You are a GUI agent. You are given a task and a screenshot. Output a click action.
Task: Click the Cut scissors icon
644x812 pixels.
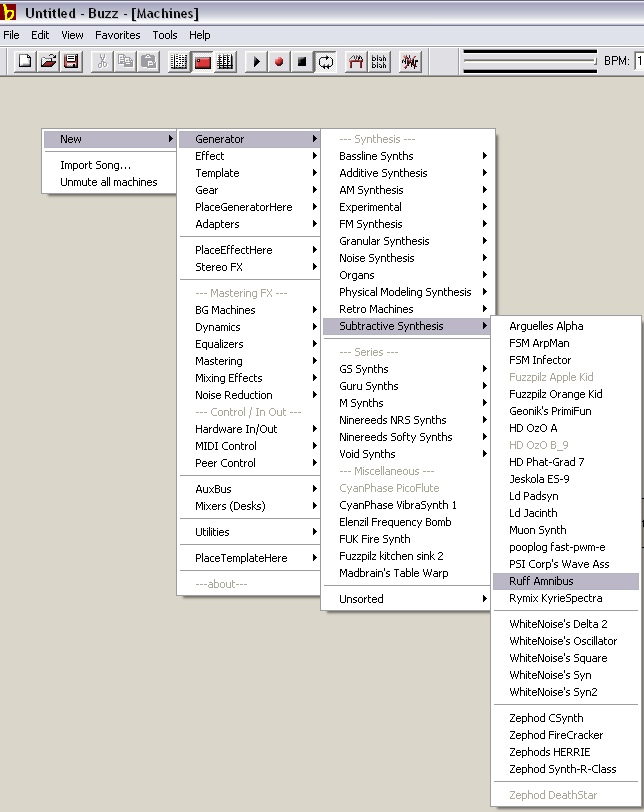click(x=102, y=62)
